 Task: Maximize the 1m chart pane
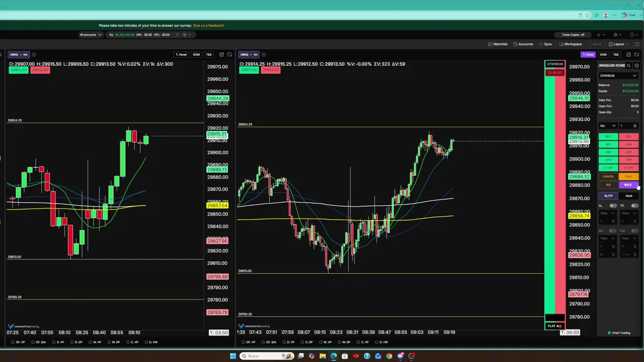pos(636,54)
